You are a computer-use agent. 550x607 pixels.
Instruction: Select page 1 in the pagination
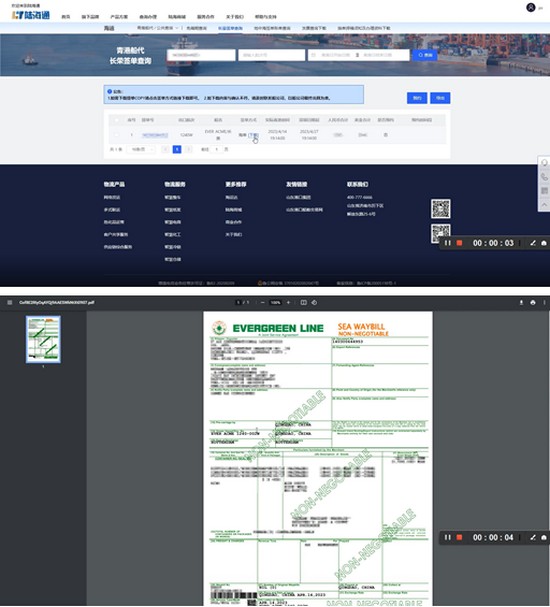(177, 149)
